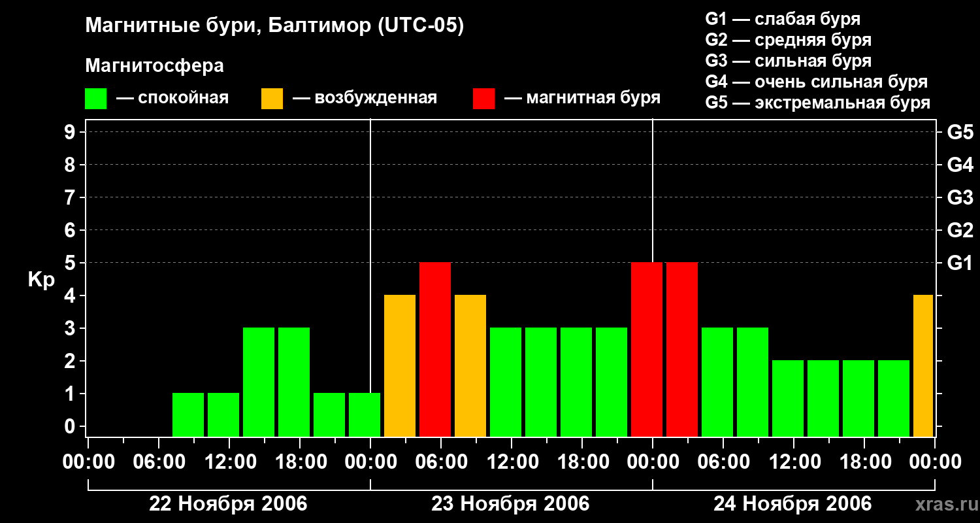Click the green bar covering 16:00–19:00 on 22 Ноября
The width and height of the screenshot is (980, 523).
(x=294, y=382)
